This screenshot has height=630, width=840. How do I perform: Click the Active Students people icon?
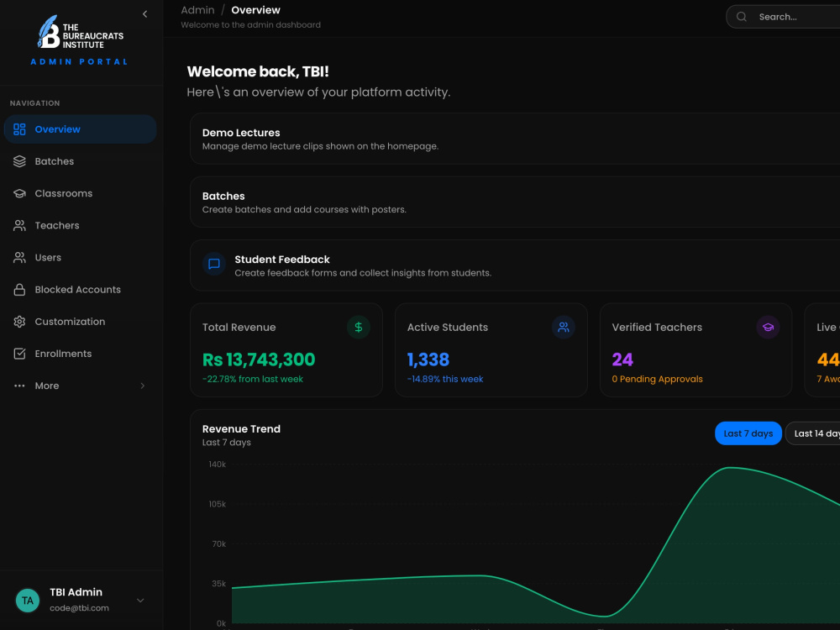564,327
